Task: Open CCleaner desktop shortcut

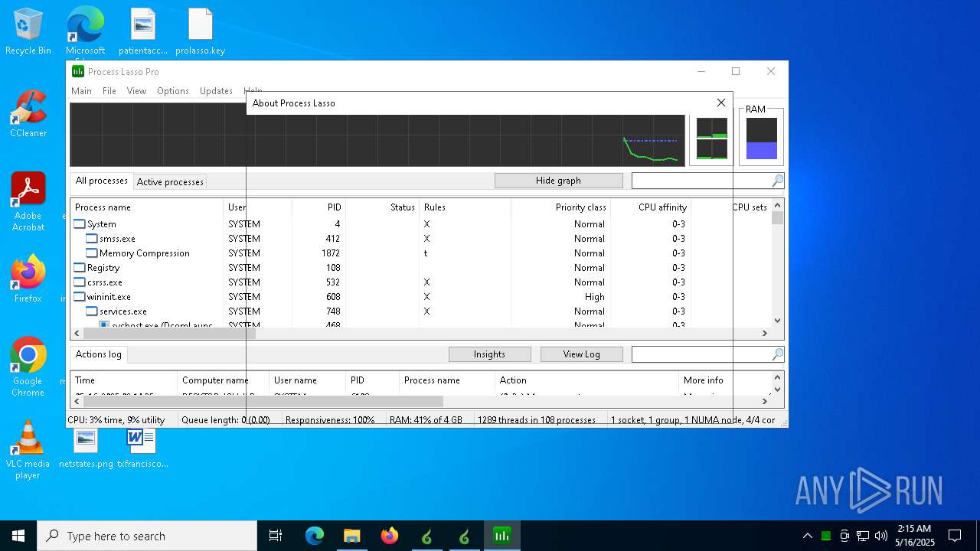Action: tap(28, 114)
